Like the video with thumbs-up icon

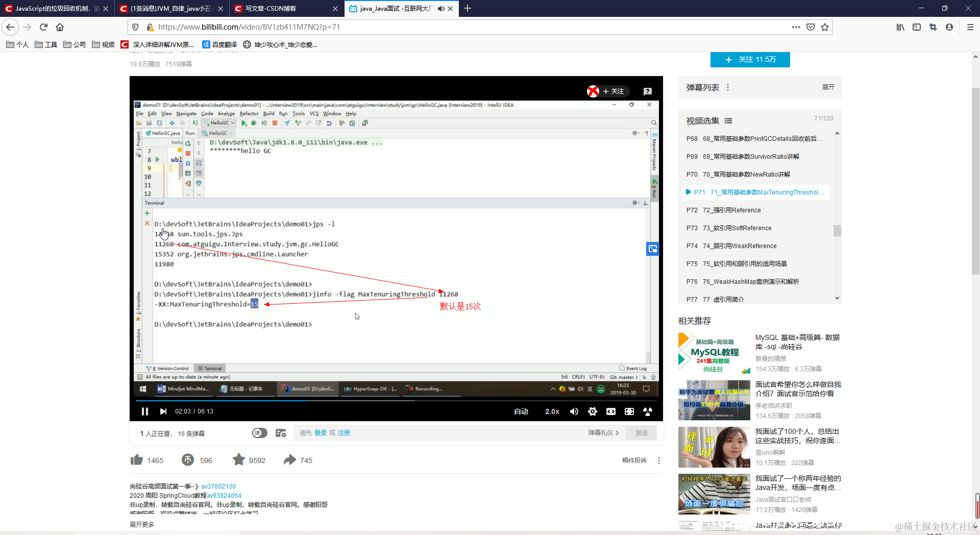[x=137, y=460]
